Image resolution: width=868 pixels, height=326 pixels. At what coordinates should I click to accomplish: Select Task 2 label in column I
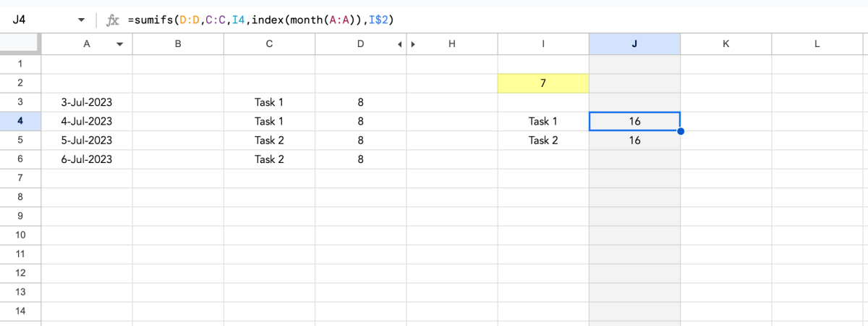pos(543,140)
